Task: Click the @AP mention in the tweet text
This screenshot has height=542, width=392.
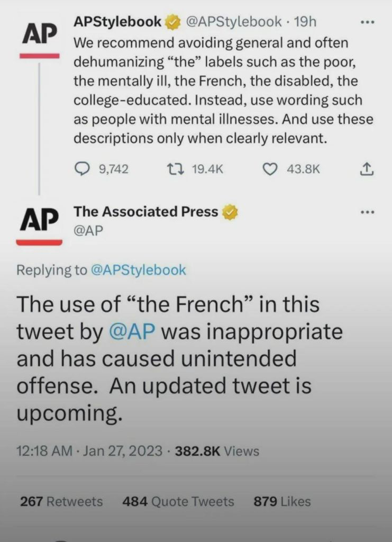Action: 131,332
